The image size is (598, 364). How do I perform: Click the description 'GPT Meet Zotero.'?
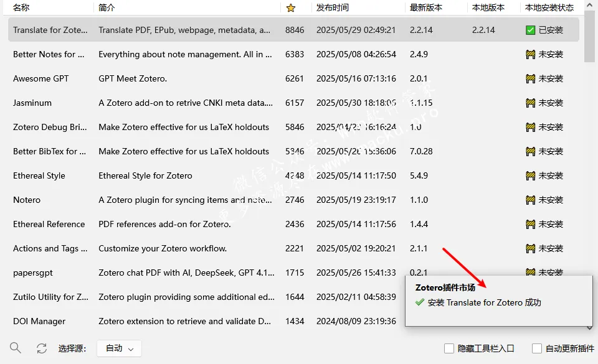click(x=133, y=79)
